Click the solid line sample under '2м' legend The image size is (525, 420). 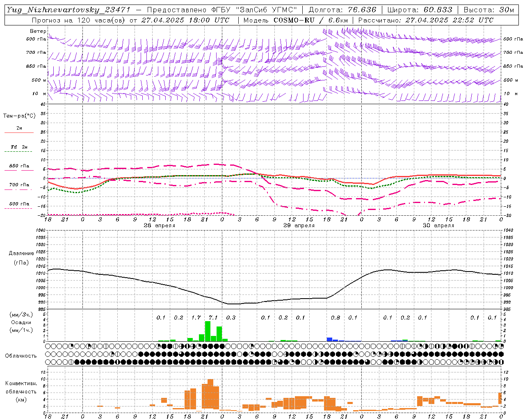[x=19, y=132]
